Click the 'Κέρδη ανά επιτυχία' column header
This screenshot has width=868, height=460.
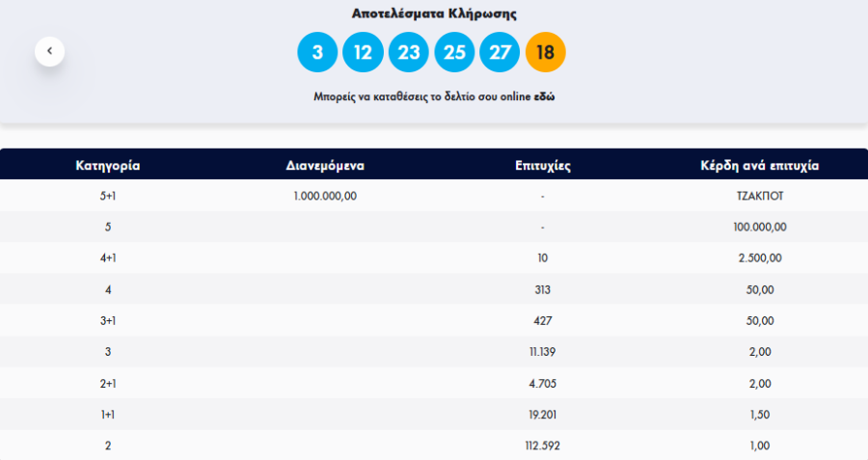tap(759, 165)
